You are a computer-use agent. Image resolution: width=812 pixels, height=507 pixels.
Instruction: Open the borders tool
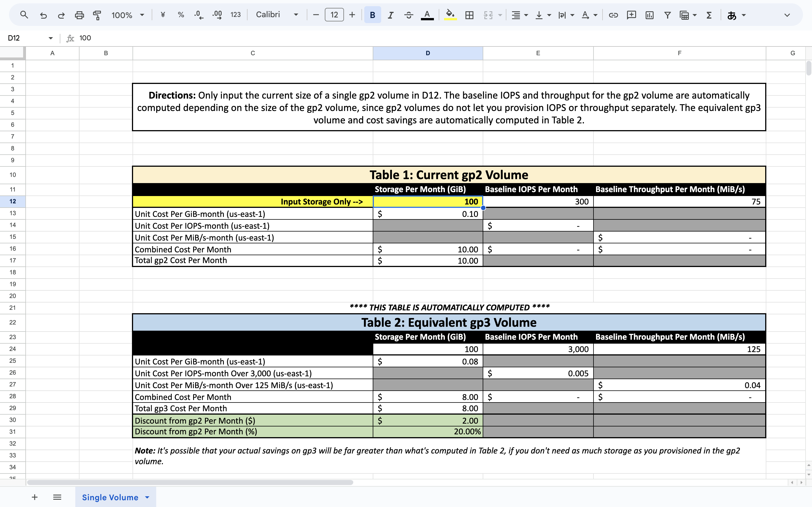pos(469,15)
